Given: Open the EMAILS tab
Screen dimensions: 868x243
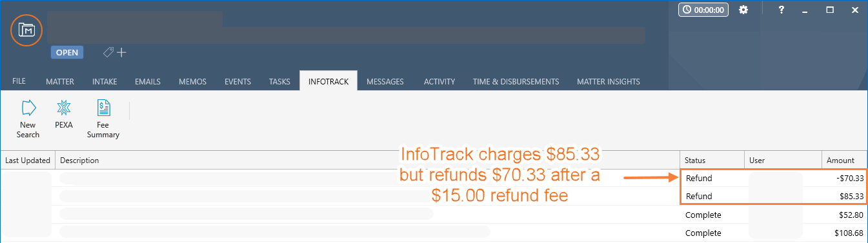Looking at the screenshot, I should (148, 81).
